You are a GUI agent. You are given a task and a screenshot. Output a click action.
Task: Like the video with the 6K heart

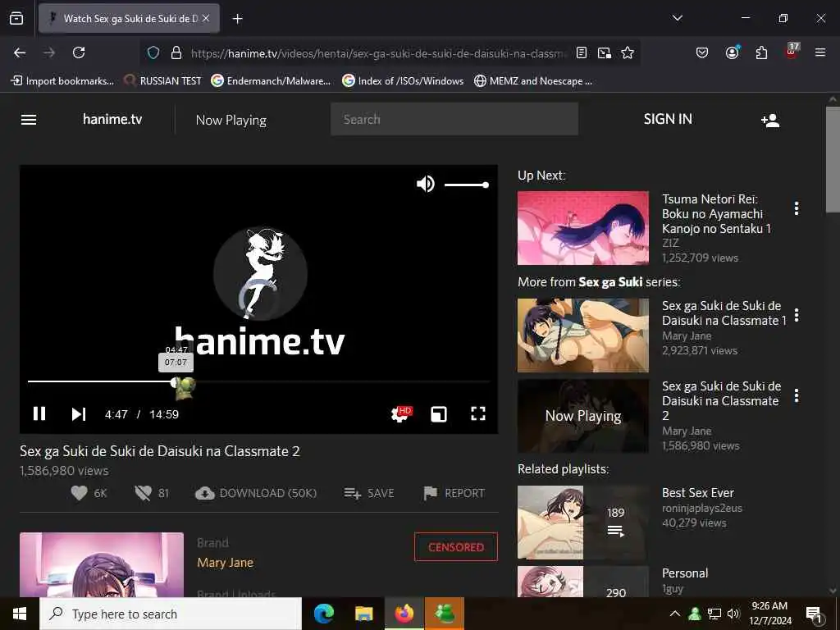pyautogui.click(x=89, y=493)
